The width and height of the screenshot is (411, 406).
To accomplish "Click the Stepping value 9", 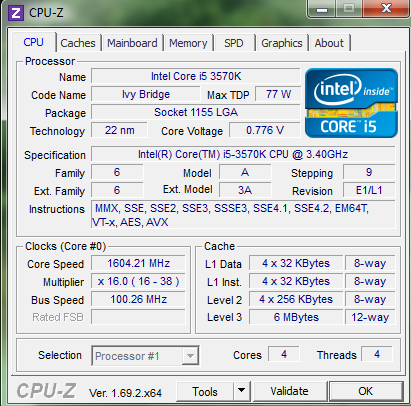I will click(369, 172).
